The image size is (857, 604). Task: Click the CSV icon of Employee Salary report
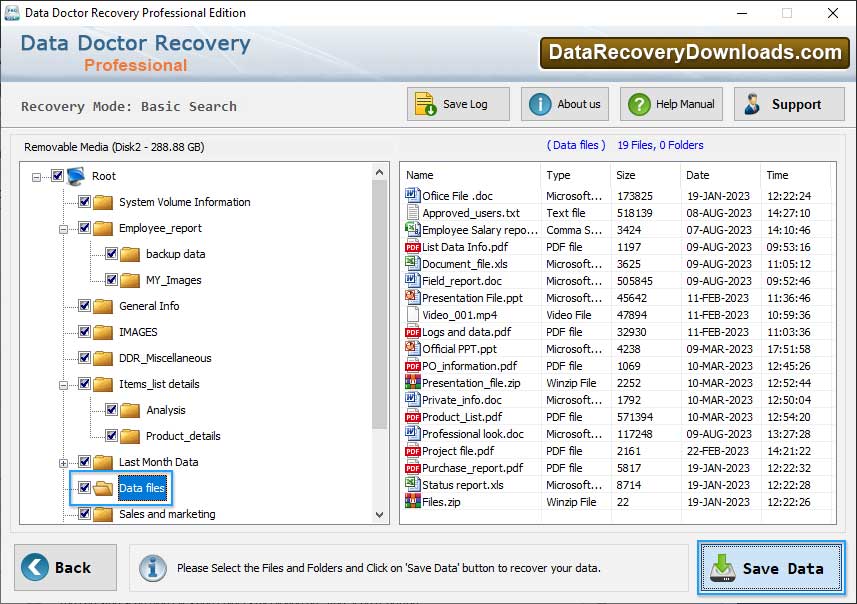(x=412, y=230)
